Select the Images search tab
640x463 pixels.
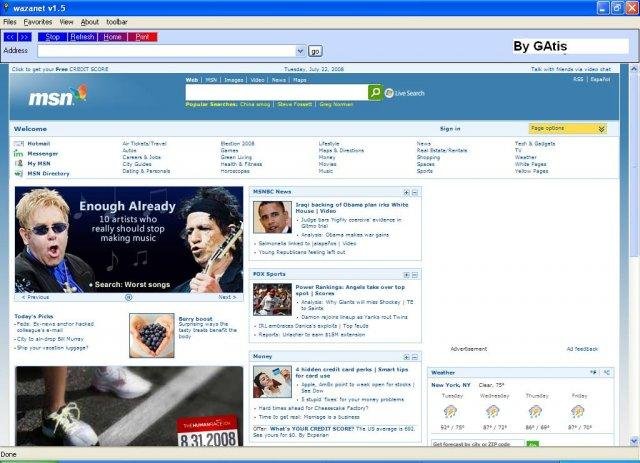click(234, 80)
